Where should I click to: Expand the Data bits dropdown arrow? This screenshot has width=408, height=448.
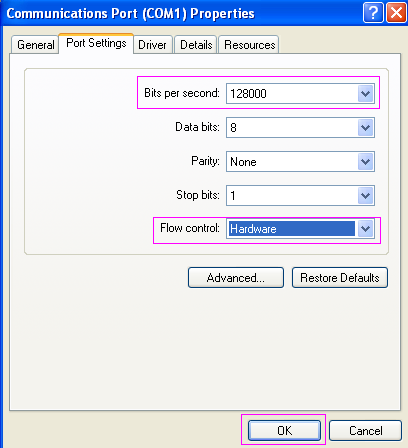click(x=366, y=128)
